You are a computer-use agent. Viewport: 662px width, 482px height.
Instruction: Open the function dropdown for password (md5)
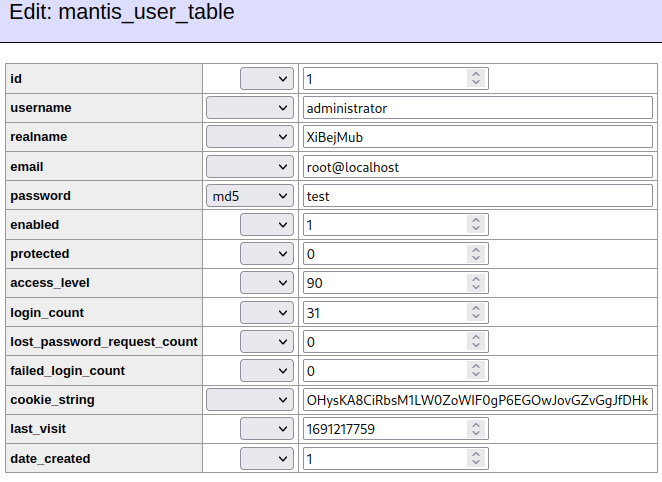coord(250,196)
